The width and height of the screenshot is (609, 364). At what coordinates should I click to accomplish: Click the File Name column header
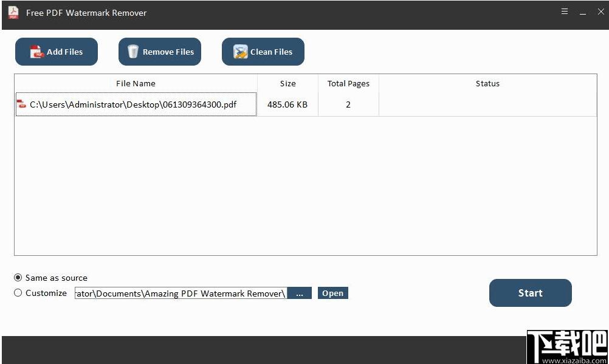136,83
